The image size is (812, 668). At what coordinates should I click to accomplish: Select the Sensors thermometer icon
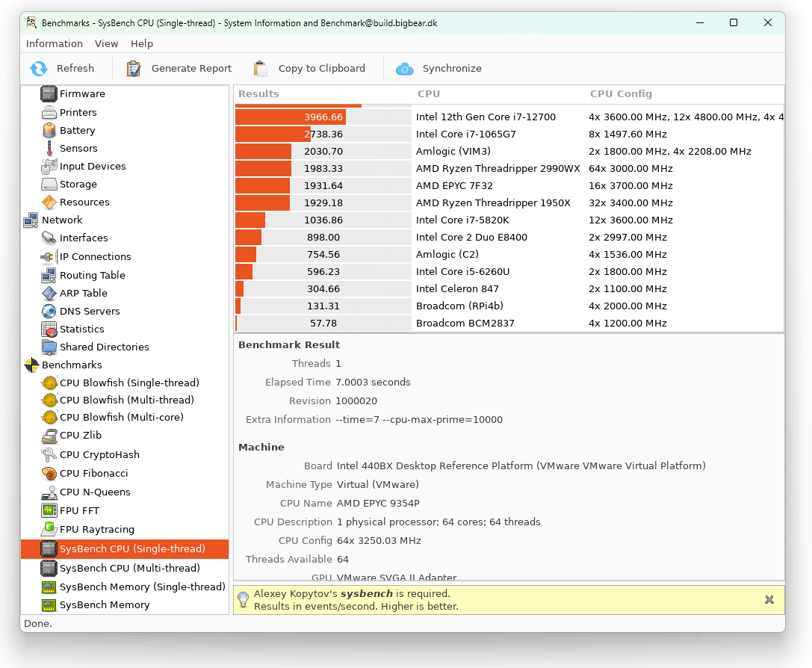pyautogui.click(x=49, y=148)
